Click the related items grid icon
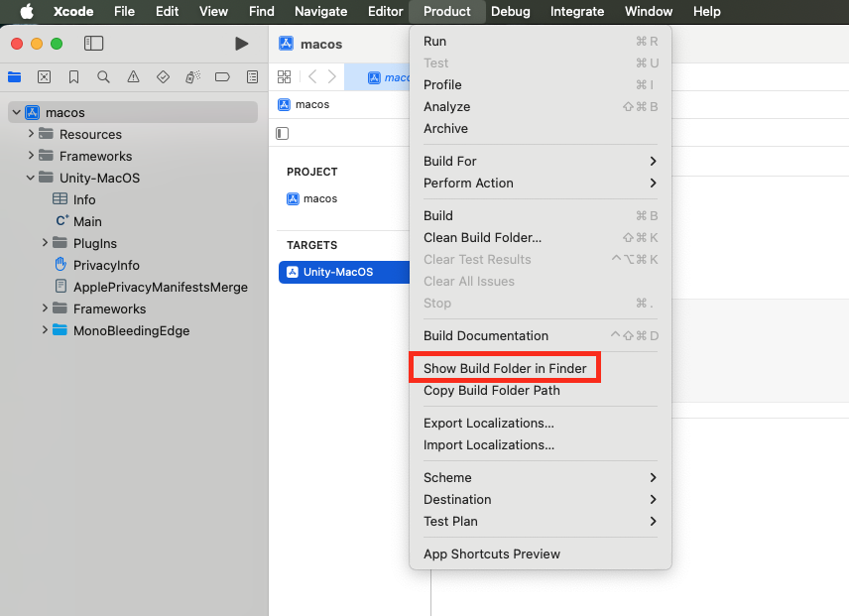The width and height of the screenshot is (849, 616). click(x=284, y=76)
